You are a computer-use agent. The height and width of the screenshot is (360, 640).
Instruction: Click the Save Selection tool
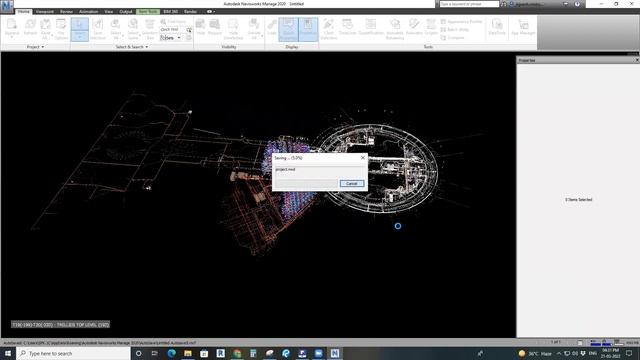tap(98, 29)
